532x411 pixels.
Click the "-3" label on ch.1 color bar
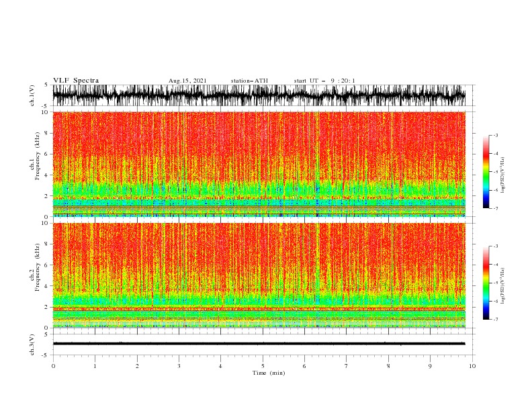(495, 135)
